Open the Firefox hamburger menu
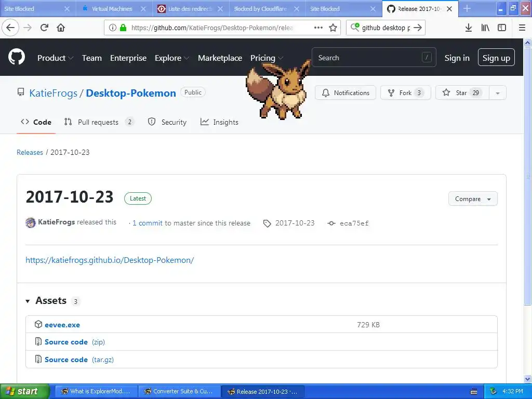Image resolution: width=532 pixels, height=399 pixels. [x=522, y=28]
